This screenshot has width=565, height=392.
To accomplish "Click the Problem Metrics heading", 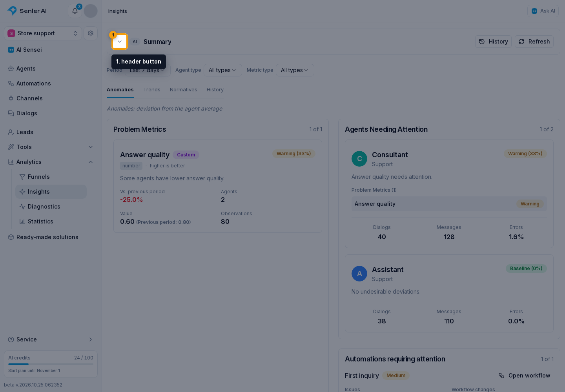I will click(x=140, y=129).
